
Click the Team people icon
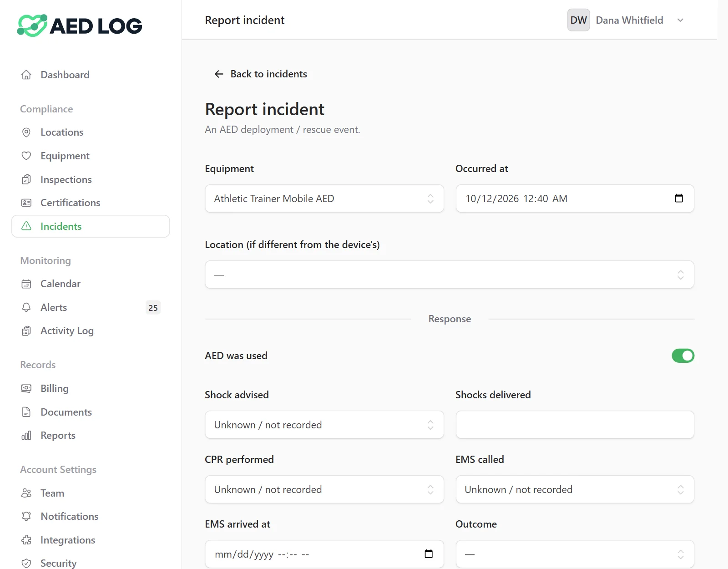(x=26, y=493)
